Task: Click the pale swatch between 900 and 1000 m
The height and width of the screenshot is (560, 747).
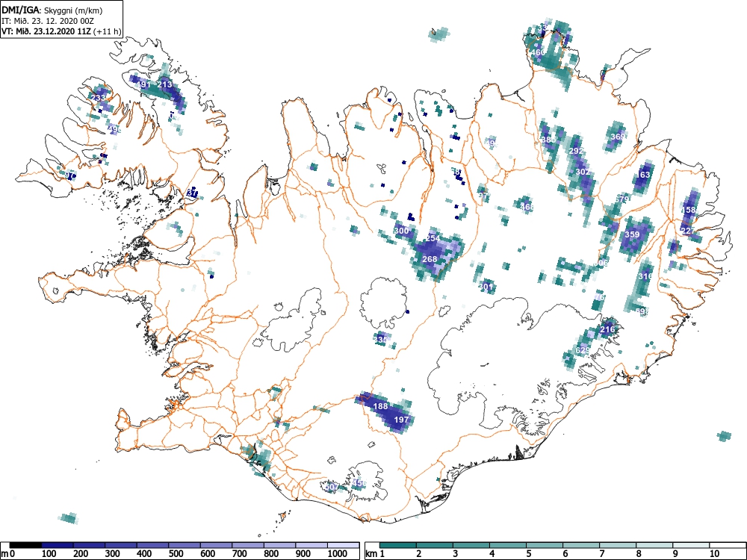Action: click(311, 545)
